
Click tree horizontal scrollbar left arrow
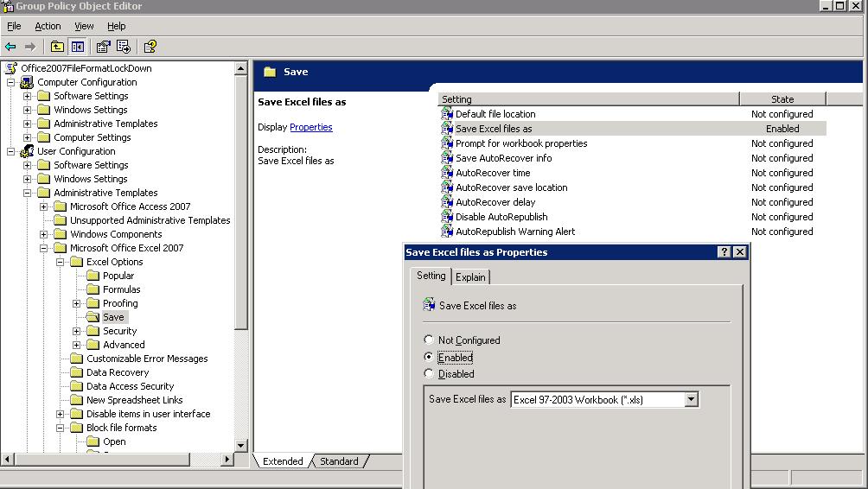pos(7,459)
